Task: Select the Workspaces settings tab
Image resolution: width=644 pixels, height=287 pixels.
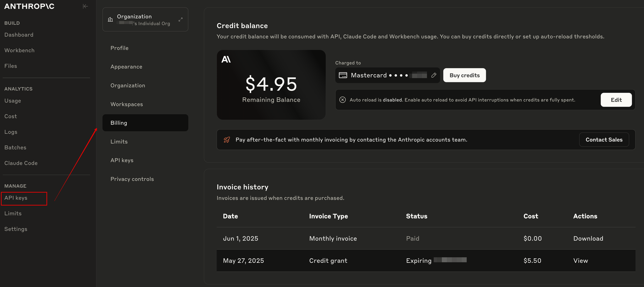Action: click(x=145, y=104)
